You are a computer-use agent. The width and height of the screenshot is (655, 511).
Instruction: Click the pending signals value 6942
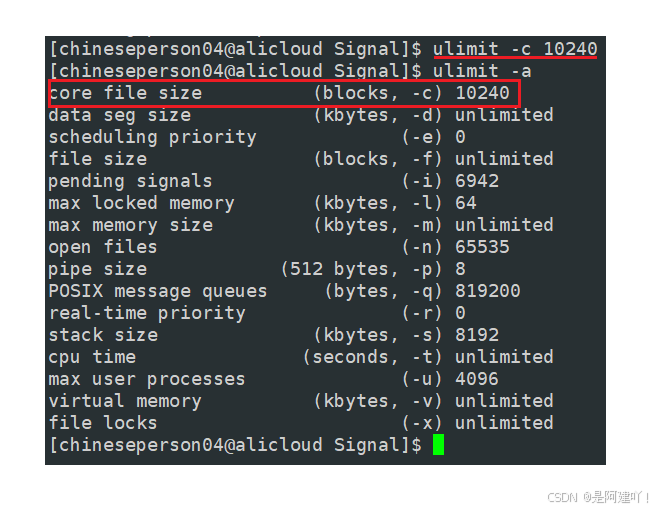pyautogui.click(x=477, y=181)
